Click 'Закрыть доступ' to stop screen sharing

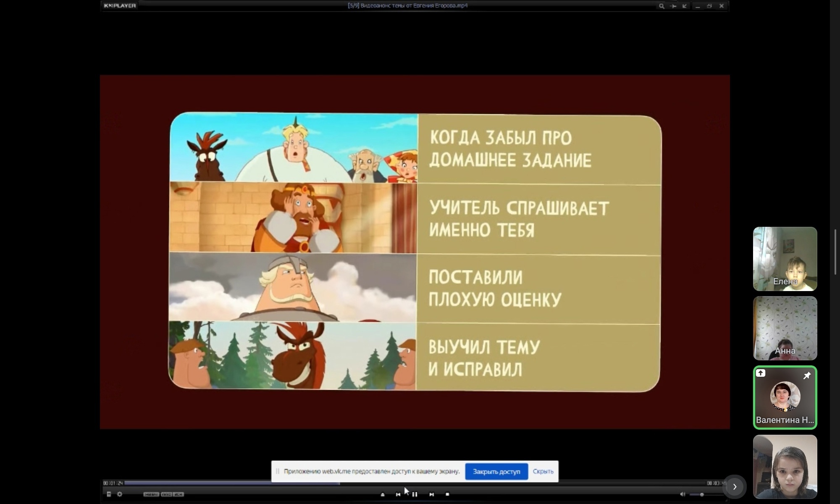496,472
